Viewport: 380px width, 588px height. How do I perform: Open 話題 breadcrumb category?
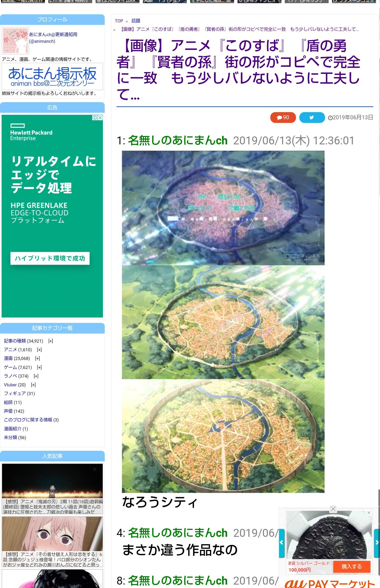click(136, 21)
